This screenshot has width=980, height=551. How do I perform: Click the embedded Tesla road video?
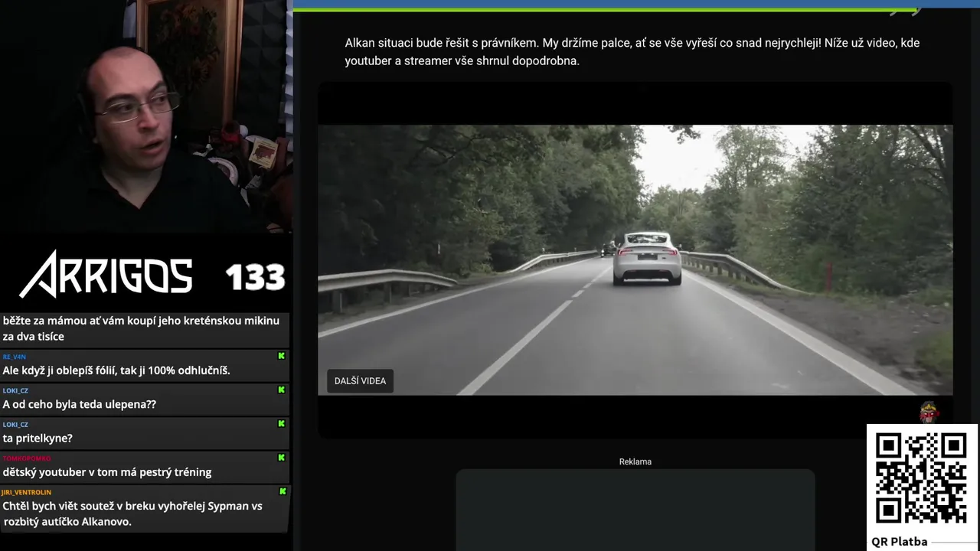tap(635, 260)
